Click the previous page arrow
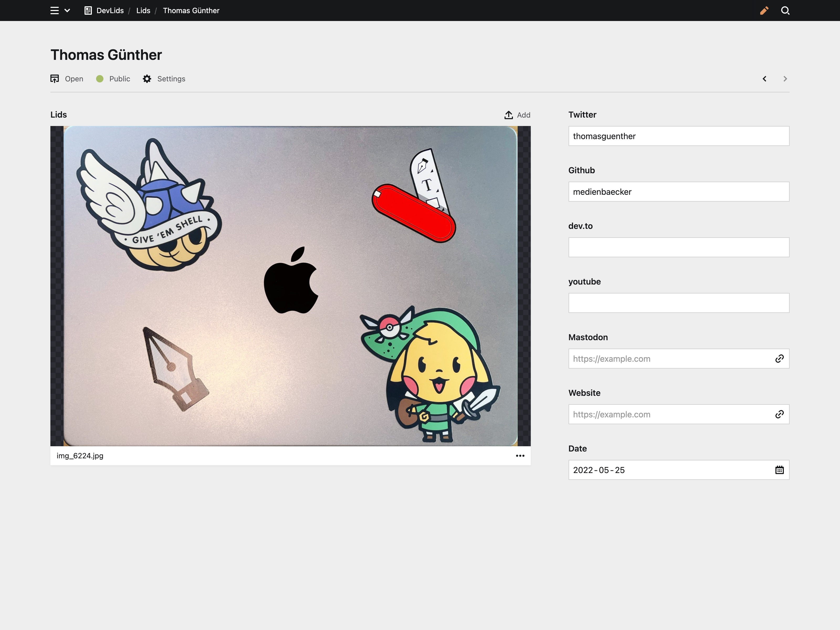Viewport: 840px width, 630px height. click(x=764, y=78)
